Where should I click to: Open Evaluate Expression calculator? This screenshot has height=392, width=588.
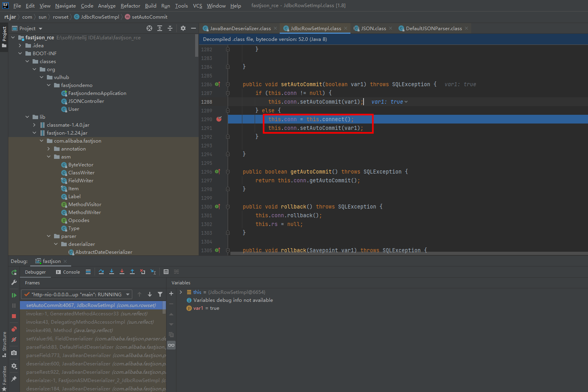166,272
